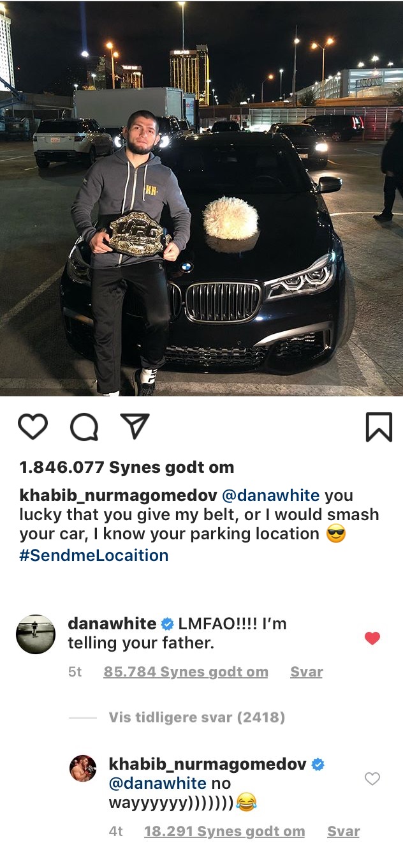This screenshot has width=403, height=868.
Task: Expand Vis tidligere svar (2418)
Action: pyautogui.click(x=196, y=717)
